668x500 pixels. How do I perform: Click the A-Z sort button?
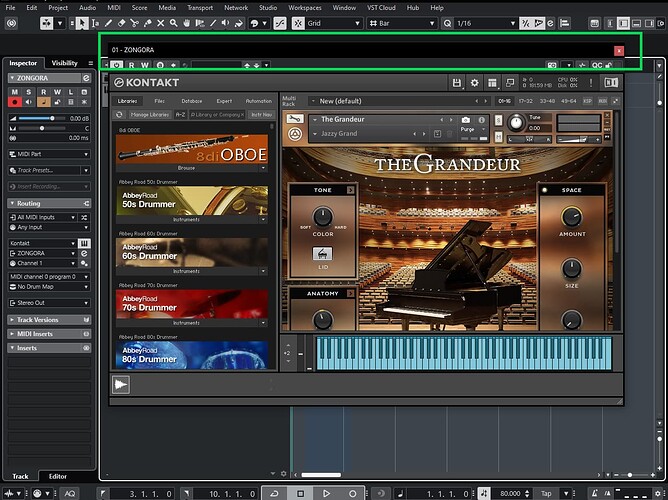pyautogui.click(x=180, y=115)
